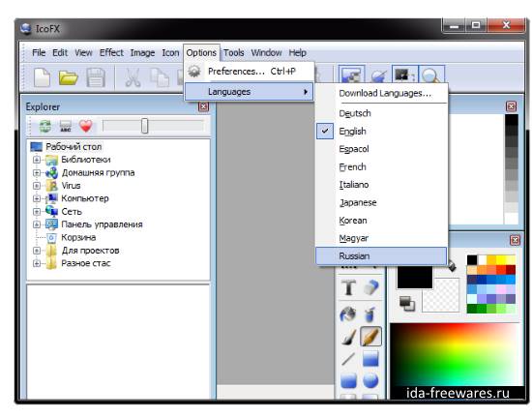Click the New document toolbar icon

[42, 77]
